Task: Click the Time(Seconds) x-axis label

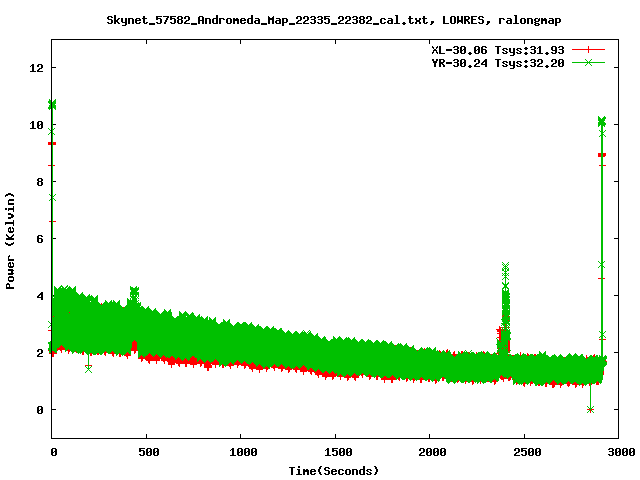Action: pyautogui.click(x=333, y=471)
